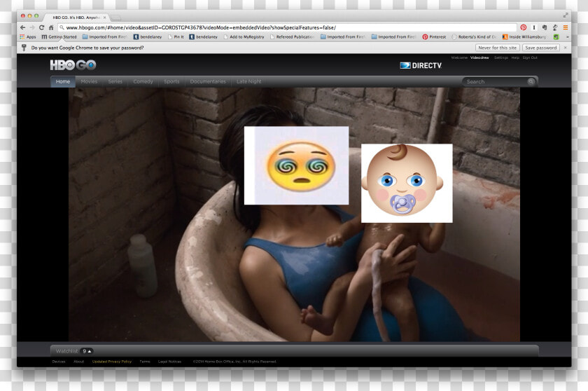Screen dimensions: 588x391
Task: Open the Movies tab
Action: (x=90, y=81)
